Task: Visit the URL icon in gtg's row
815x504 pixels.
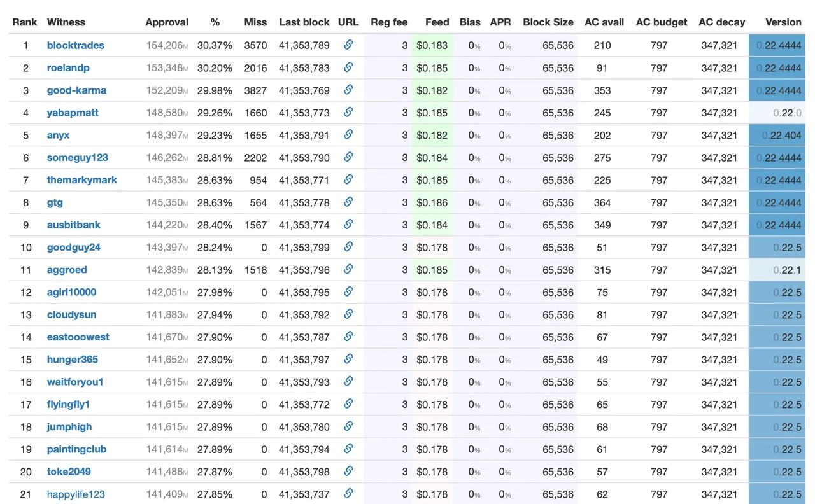Action: pyautogui.click(x=348, y=202)
